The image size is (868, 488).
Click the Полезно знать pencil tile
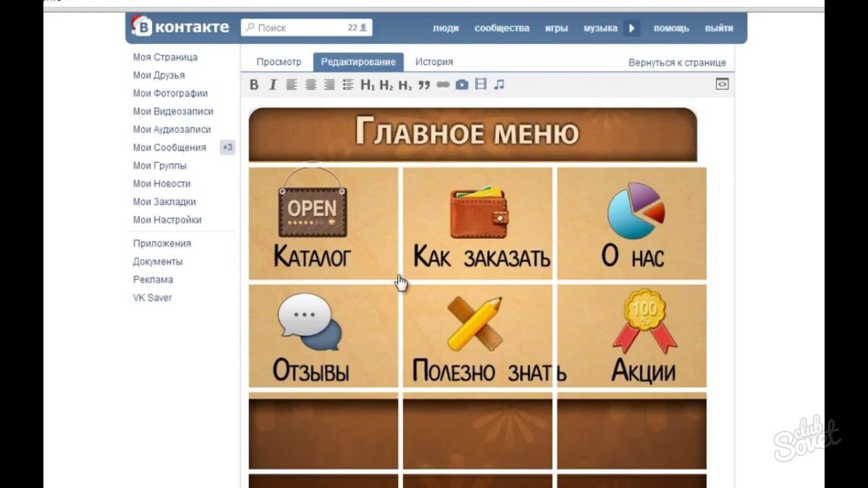tap(477, 336)
